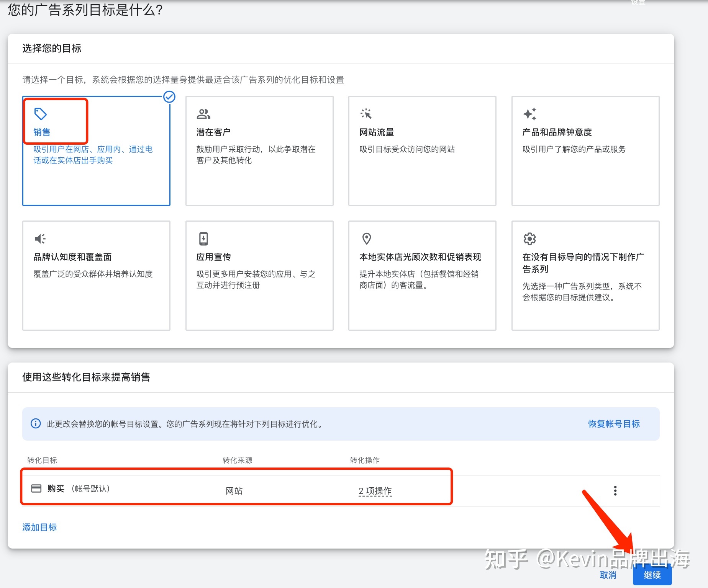Click the 网站 conversion source cell
Viewport: 708px width, 588px height.
(234, 491)
